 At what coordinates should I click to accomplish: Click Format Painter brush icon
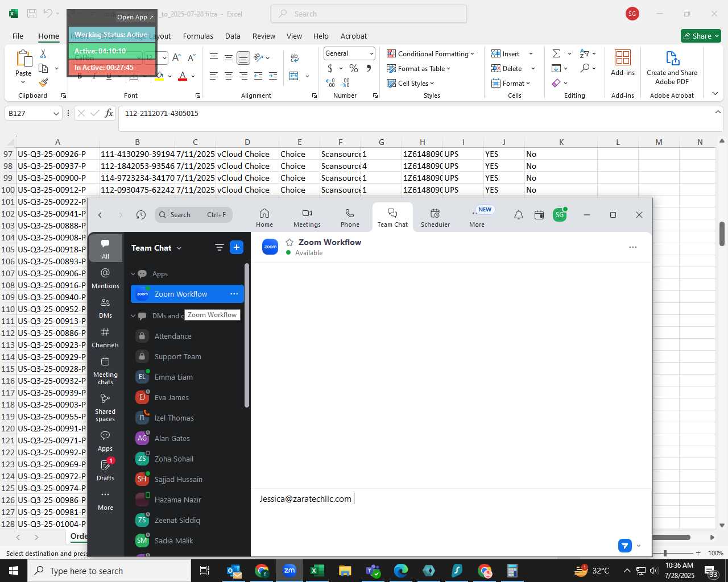click(43, 83)
